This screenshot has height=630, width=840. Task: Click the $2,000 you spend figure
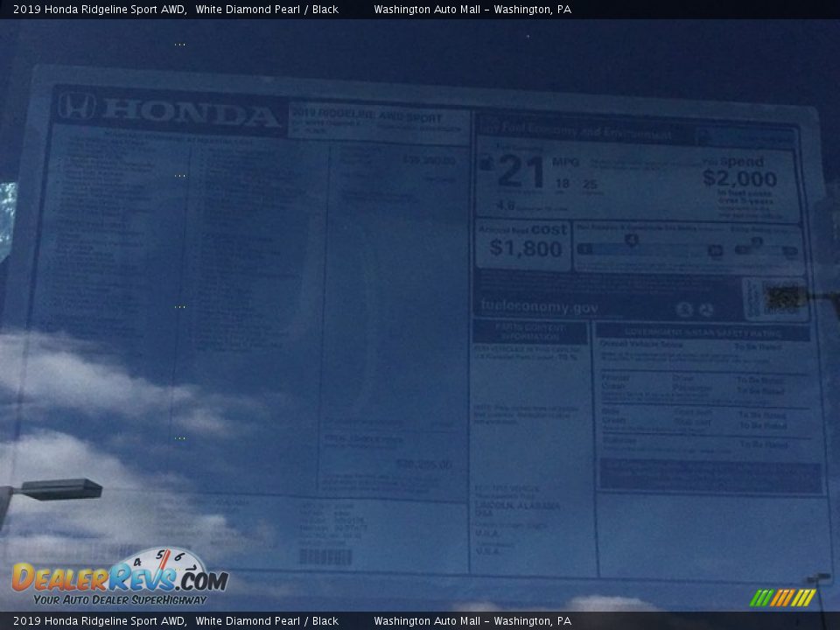(x=739, y=178)
